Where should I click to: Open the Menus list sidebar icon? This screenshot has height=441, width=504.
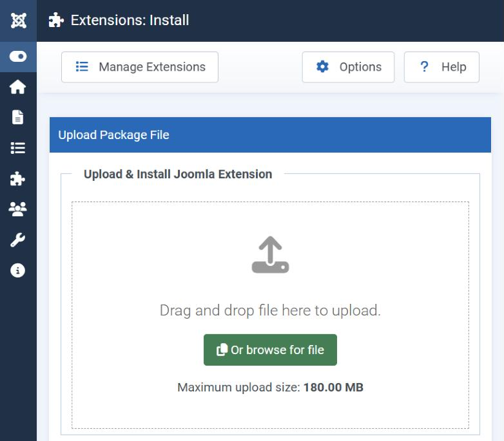(x=17, y=148)
